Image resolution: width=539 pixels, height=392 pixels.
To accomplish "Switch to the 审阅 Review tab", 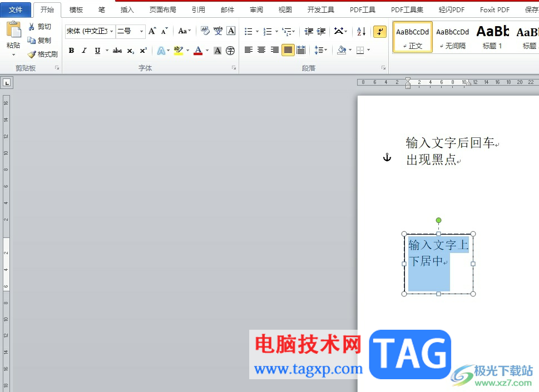I will 256,10.
